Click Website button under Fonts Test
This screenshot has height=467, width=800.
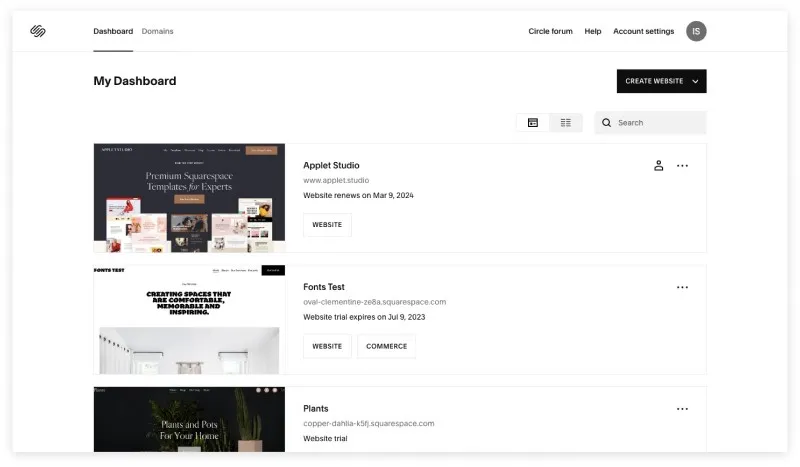(327, 346)
